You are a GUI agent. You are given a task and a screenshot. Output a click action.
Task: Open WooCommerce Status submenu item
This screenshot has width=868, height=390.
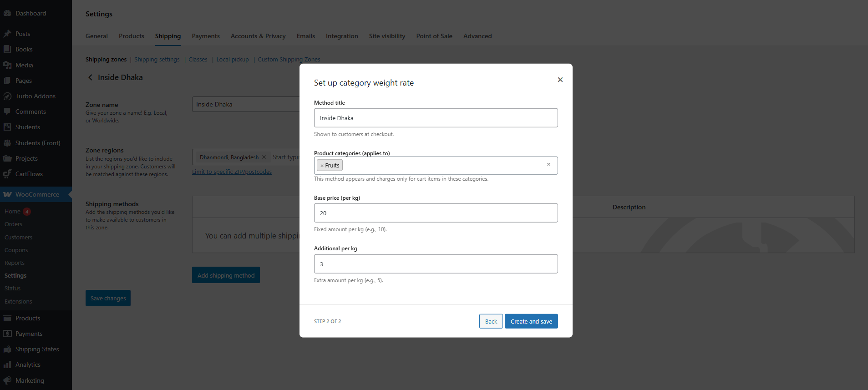[x=12, y=288]
